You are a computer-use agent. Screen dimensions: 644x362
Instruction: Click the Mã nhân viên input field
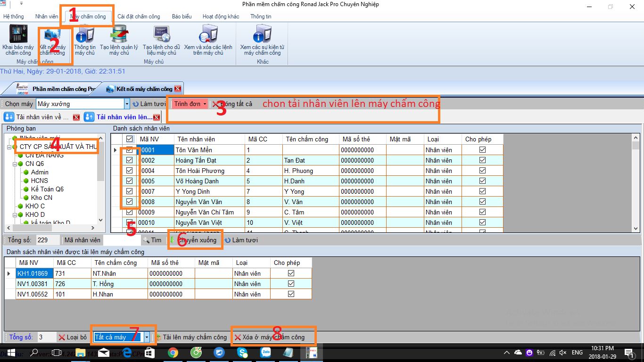[122, 240]
